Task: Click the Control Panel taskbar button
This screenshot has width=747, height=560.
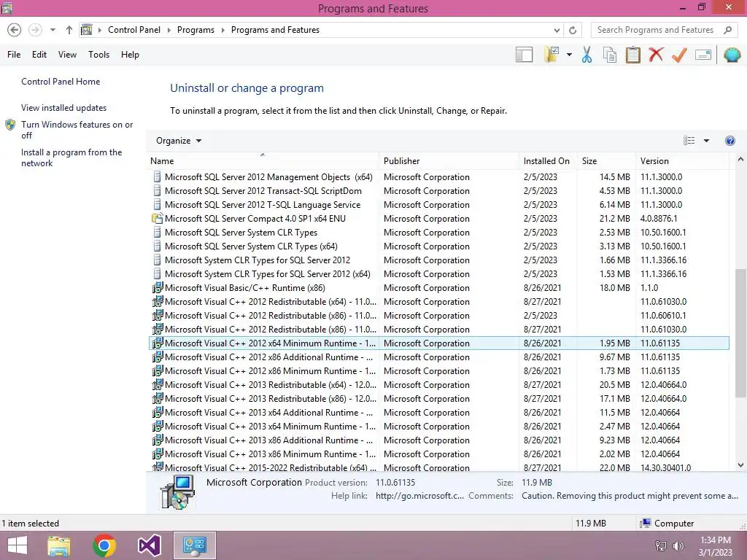Action: 194,545
